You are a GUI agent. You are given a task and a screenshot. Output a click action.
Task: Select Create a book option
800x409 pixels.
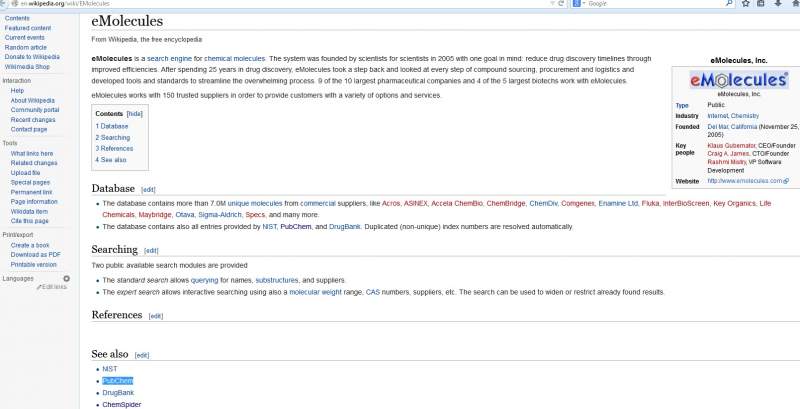[x=30, y=245]
